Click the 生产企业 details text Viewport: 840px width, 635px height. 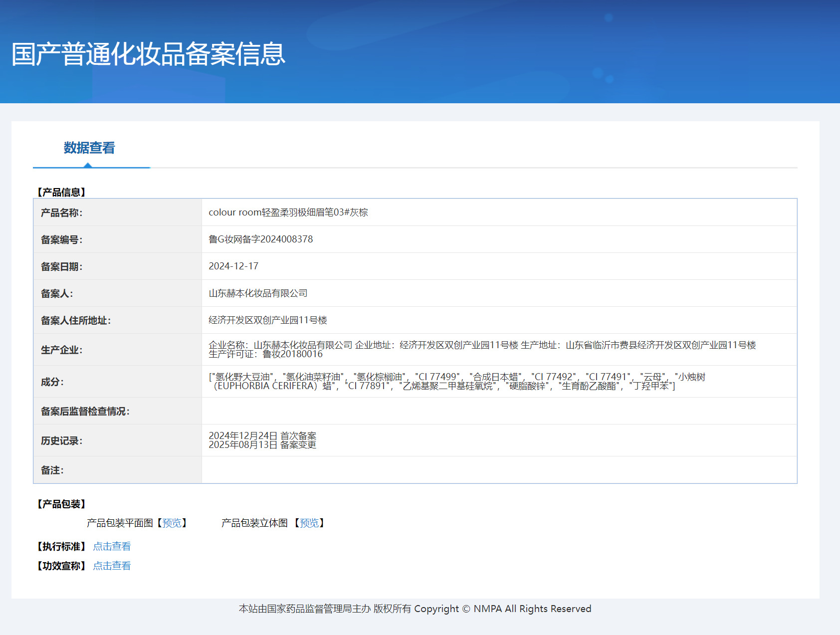pos(482,350)
